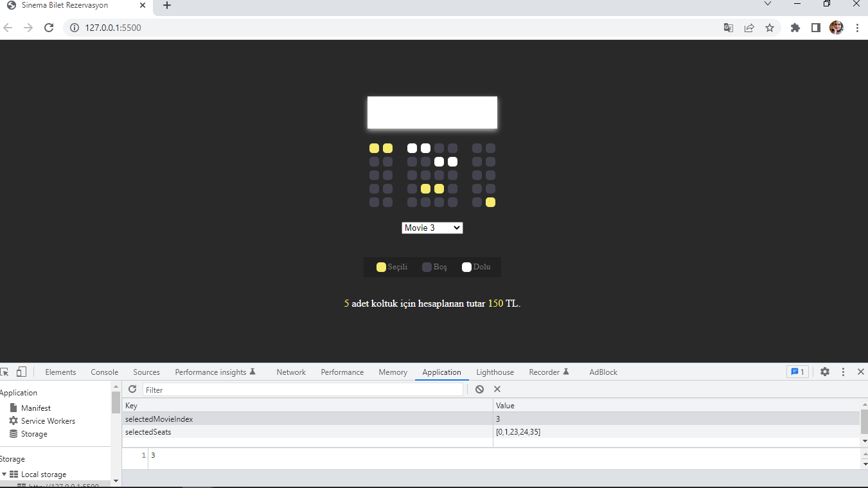Open DevTools customize three-dot menu
Viewport: 868px width, 488px height.
(x=843, y=372)
